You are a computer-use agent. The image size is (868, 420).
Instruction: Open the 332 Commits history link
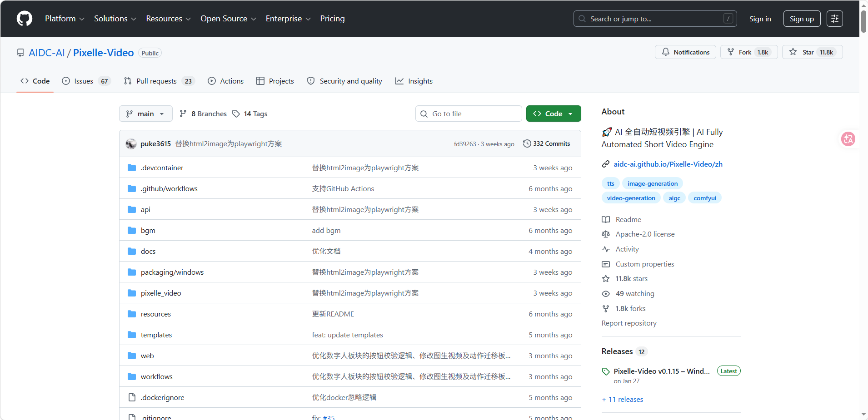pos(546,143)
